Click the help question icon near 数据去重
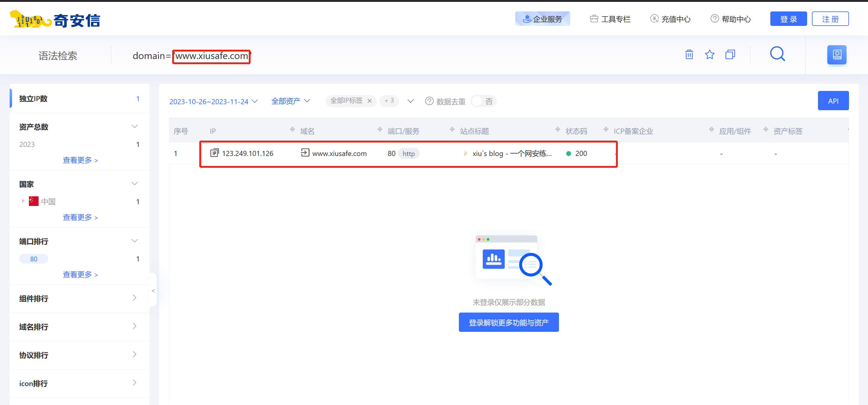 point(429,101)
